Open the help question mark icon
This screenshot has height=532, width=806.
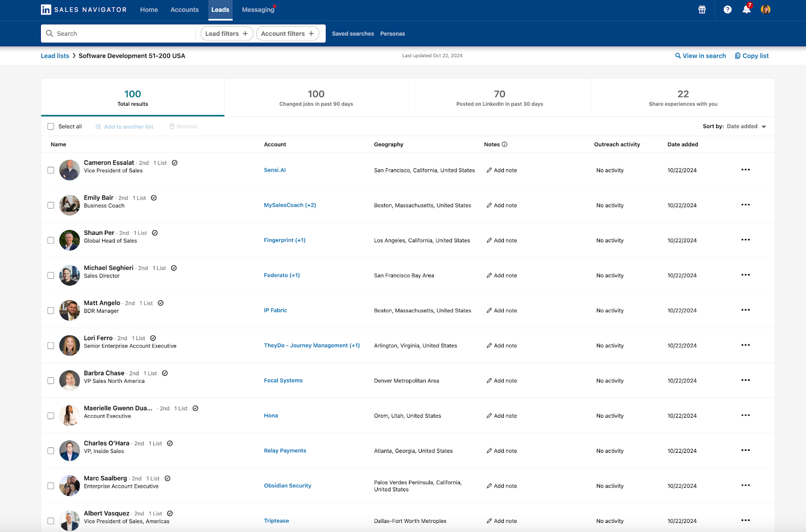[727, 10]
